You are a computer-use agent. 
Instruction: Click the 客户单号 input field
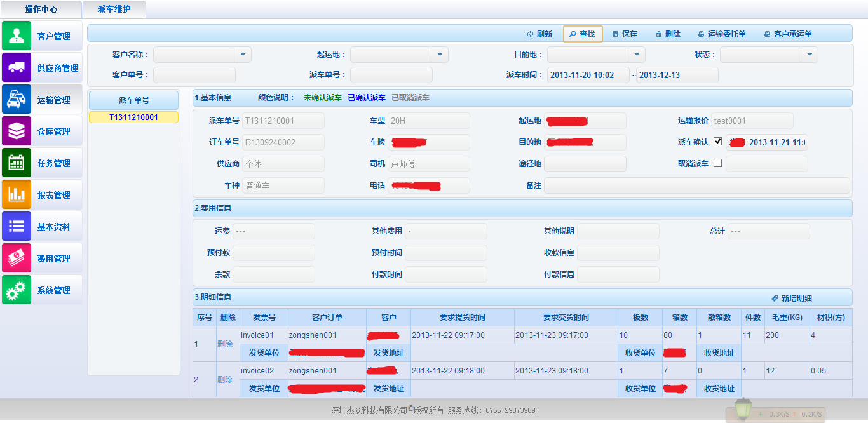(194, 75)
